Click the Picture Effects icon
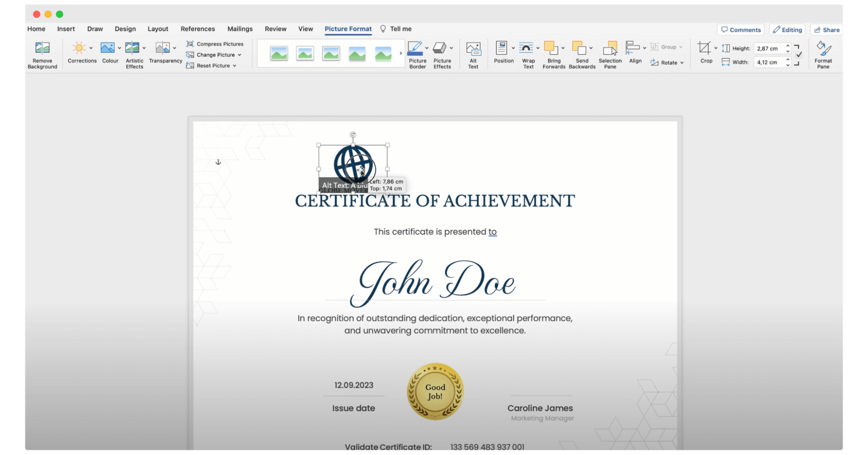Viewport: 868px width, 455px height. (439, 48)
